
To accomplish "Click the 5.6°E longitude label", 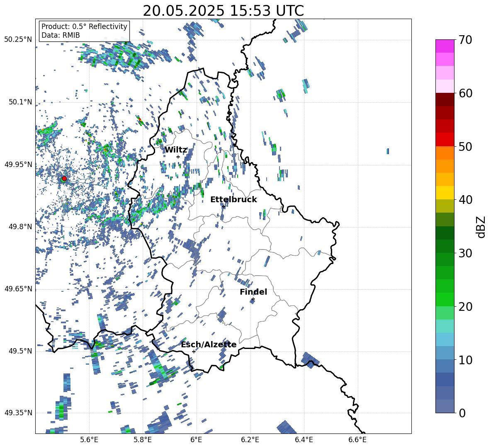I will coord(89,440).
